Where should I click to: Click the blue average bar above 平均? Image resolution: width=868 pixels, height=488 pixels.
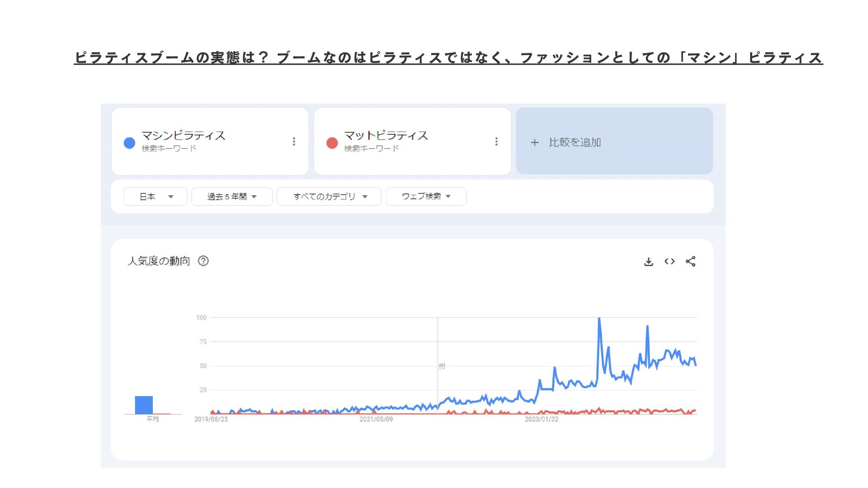pyautogui.click(x=144, y=405)
